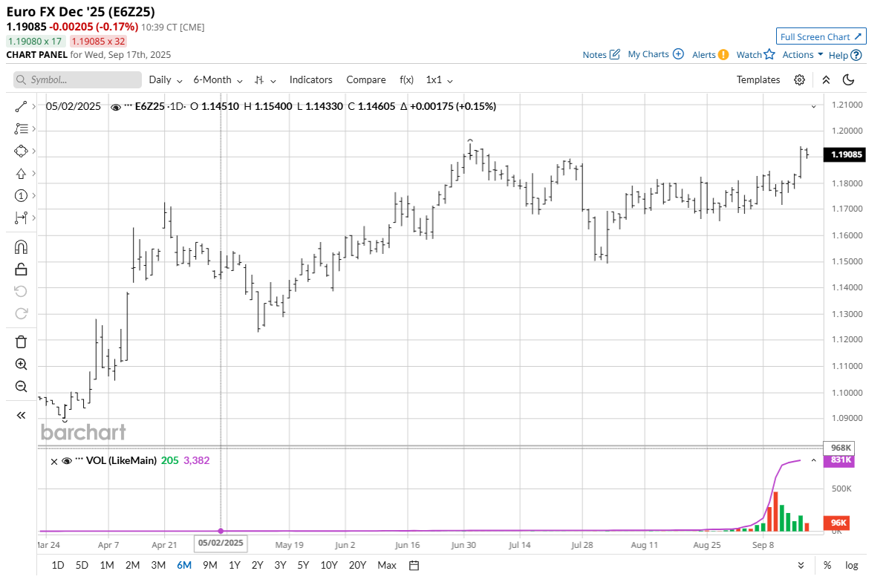889x588 pixels.
Task: Collapse the volume pane
Action: click(813, 460)
